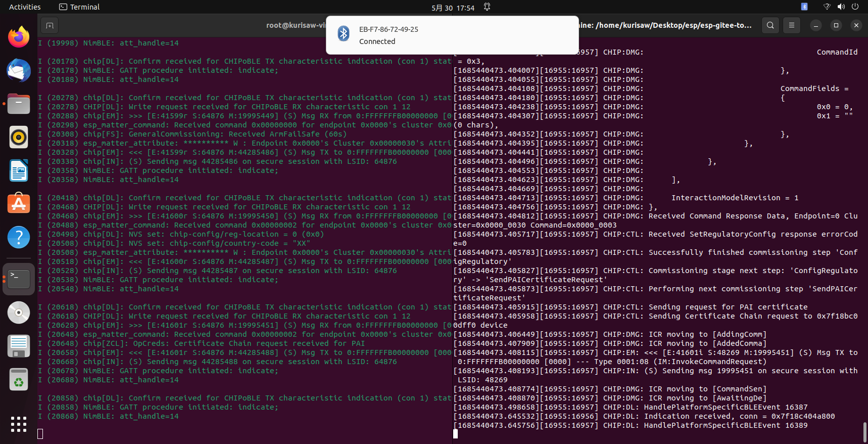Open LibreOffice Writer from dock
Viewport: 868px width, 444px height.
coord(19,170)
